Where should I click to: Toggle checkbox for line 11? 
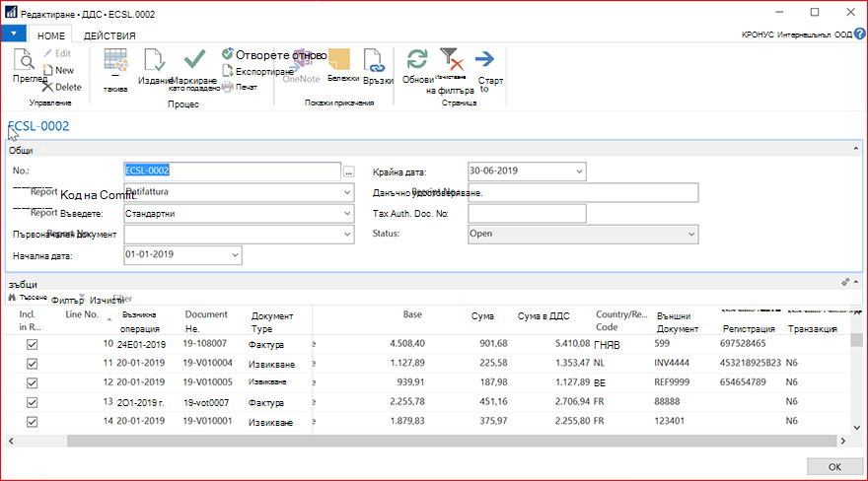[33, 364]
